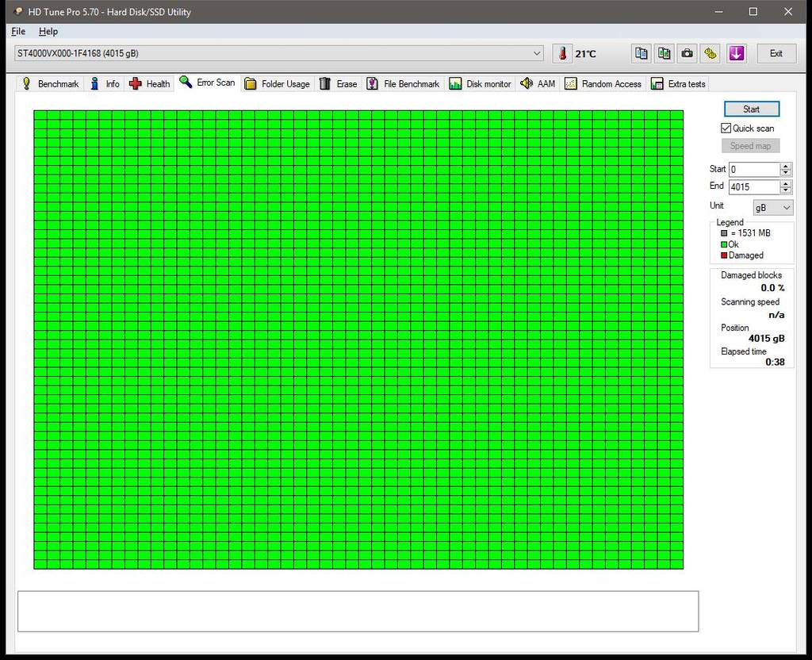Open options with the yellow tools icon

[710, 53]
